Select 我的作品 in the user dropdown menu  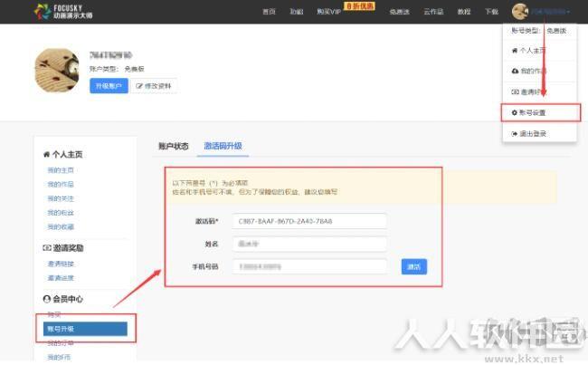point(533,71)
